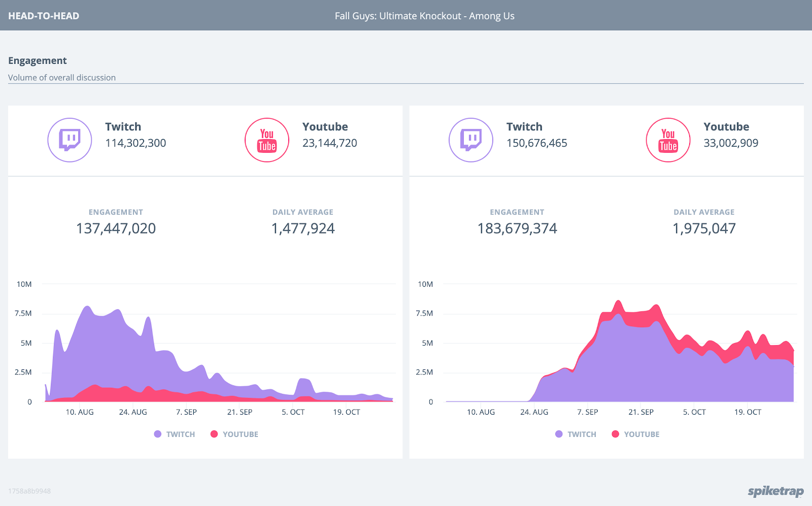Viewport: 812px width, 506px height.
Task: Click the 10. AUG axis label in the right chart
Action: coord(481,412)
